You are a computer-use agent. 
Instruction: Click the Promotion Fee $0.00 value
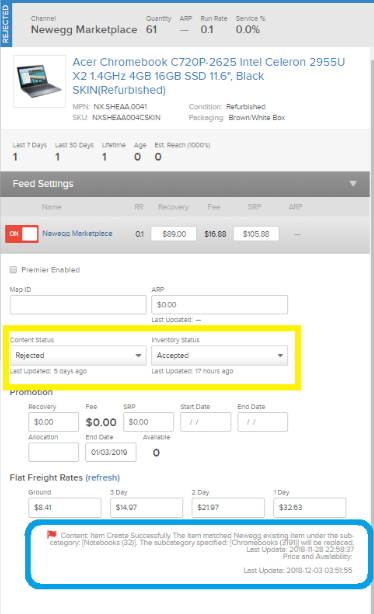pyautogui.click(x=101, y=422)
